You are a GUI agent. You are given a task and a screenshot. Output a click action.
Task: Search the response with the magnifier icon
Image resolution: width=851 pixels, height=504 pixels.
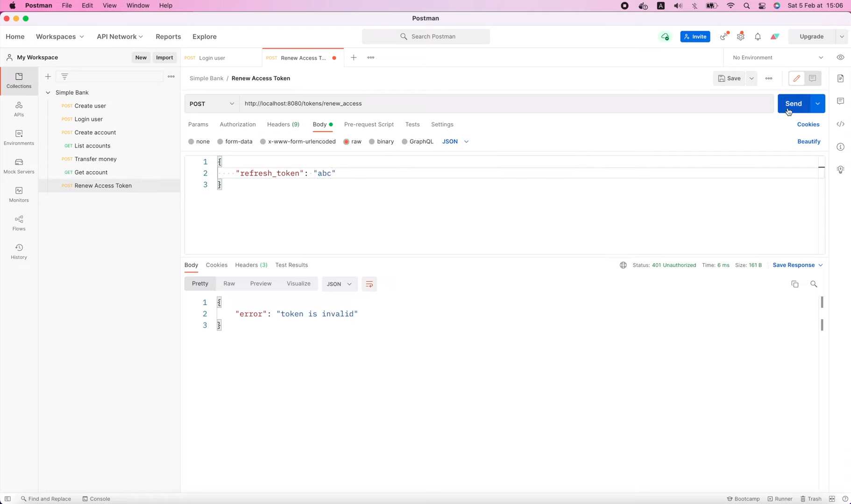pyautogui.click(x=814, y=284)
